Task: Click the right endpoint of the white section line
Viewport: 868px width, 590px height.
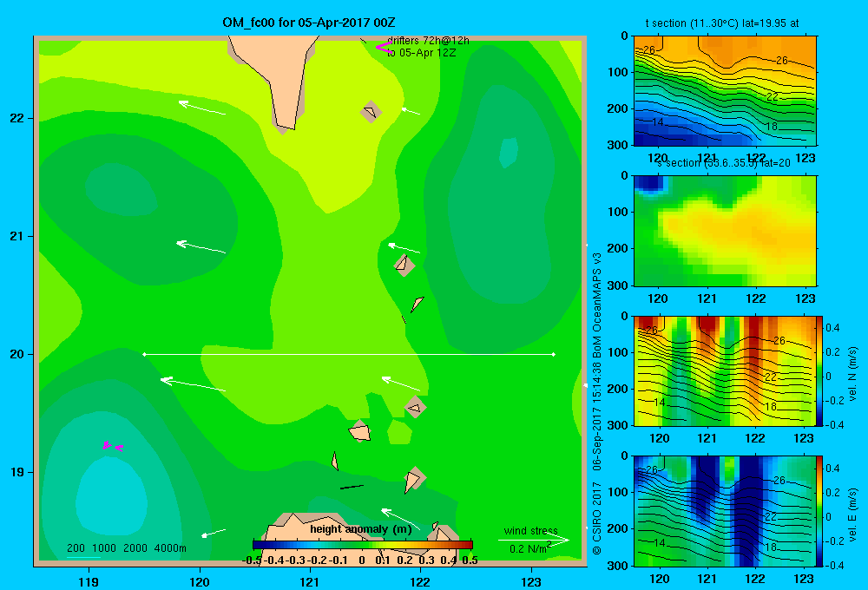Action: [x=554, y=354]
